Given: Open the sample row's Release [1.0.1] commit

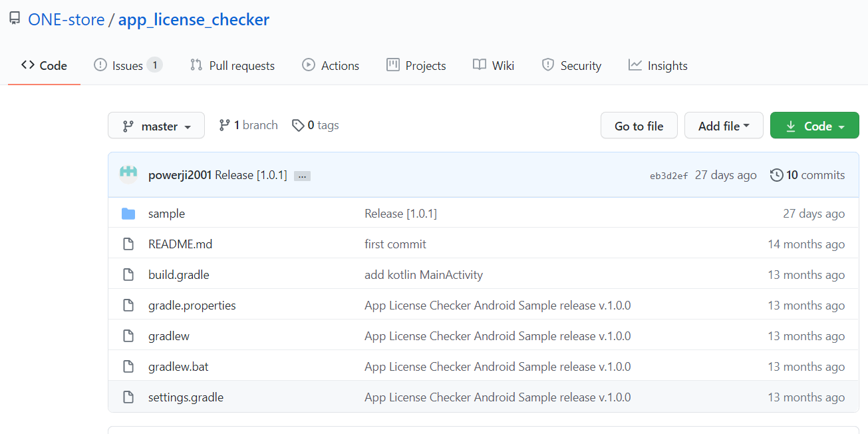Looking at the screenshot, I should click(x=400, y=214).
